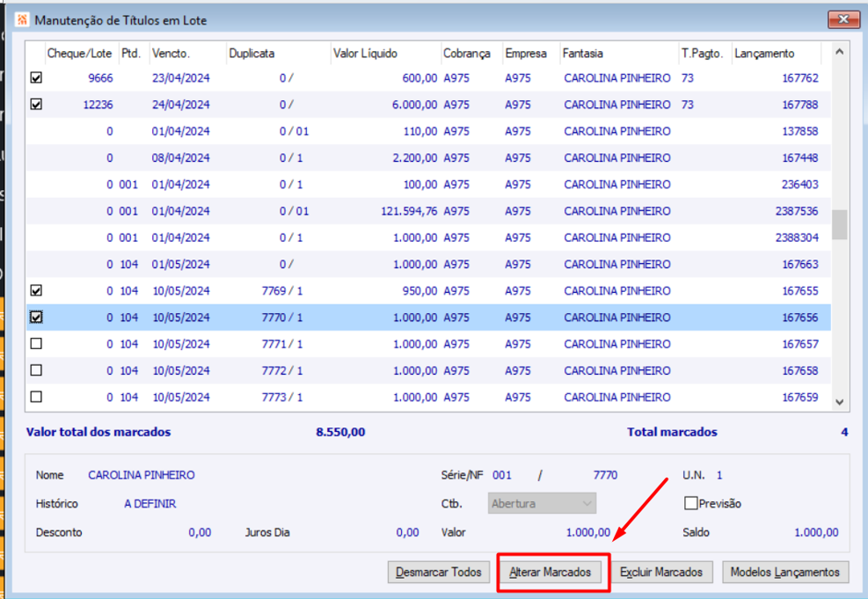The width and height of the screenshot is (868, 599).
Task: Uncheck the row with Duplicata 7769 / 1
Action: tap(36, 290)
